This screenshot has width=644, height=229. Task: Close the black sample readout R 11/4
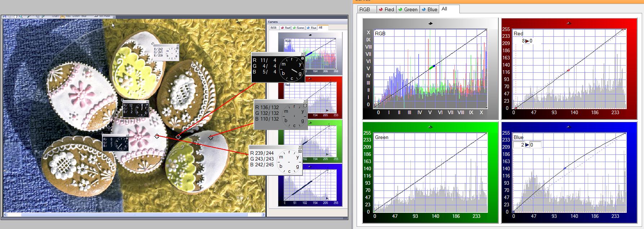pyautogui.click(x=302, y=54)
